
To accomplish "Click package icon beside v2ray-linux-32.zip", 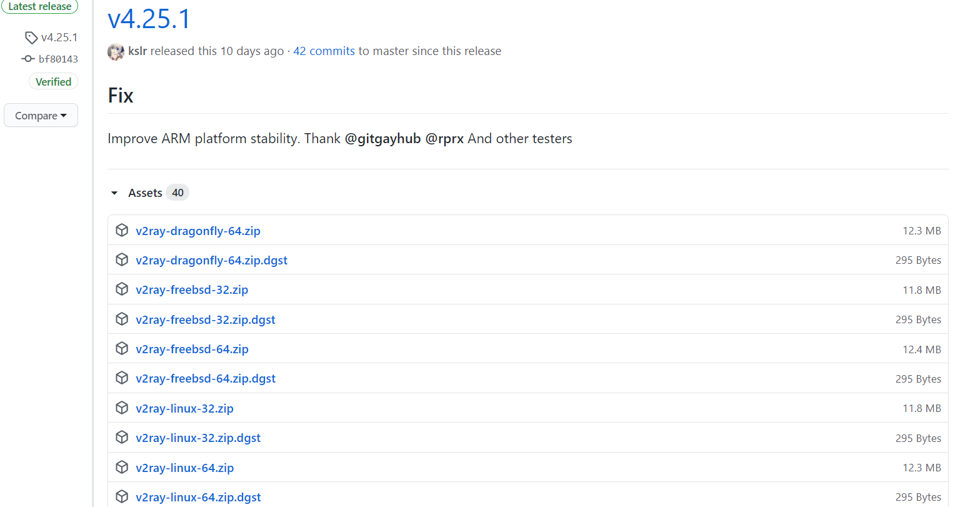I will [122, 408].
